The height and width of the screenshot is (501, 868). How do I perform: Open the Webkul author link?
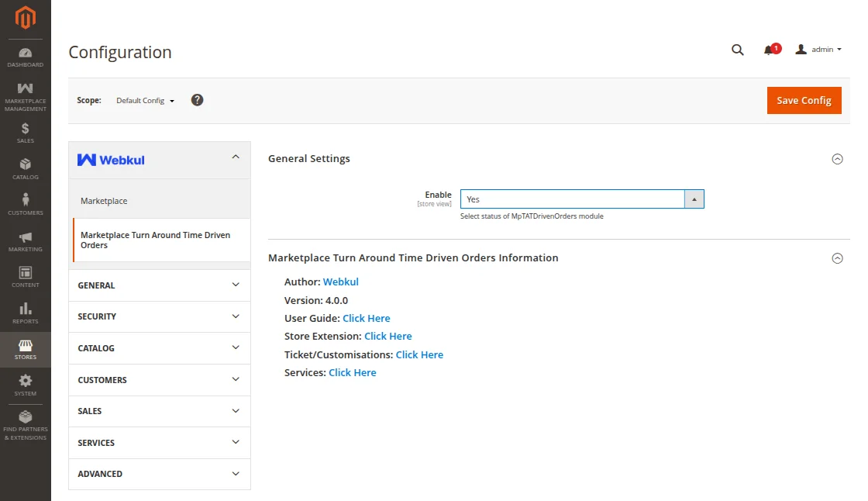(341, 282)
